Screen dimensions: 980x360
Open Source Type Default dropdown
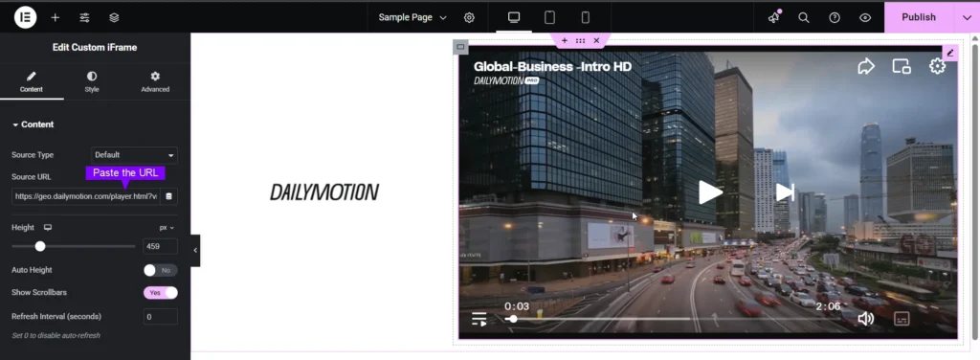pos(134,155)
